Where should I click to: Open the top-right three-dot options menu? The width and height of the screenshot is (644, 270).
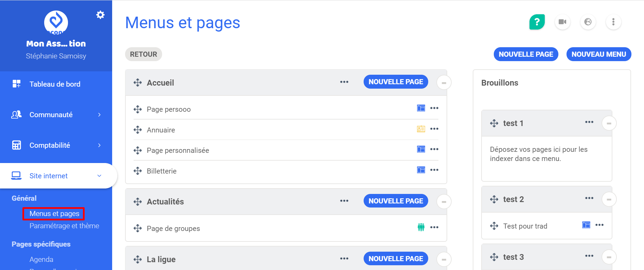[613, 22]
